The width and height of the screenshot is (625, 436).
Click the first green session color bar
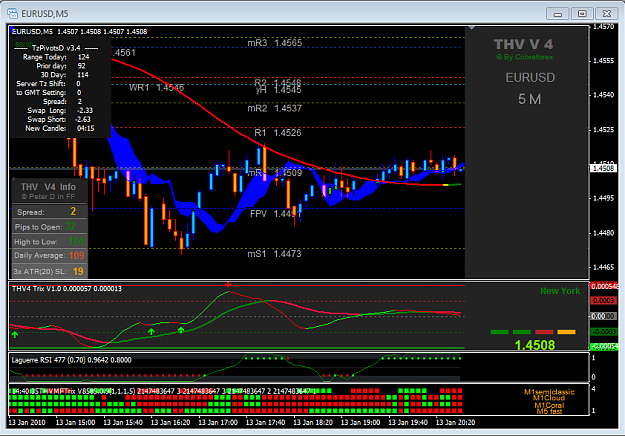click(x=499, y=332)
